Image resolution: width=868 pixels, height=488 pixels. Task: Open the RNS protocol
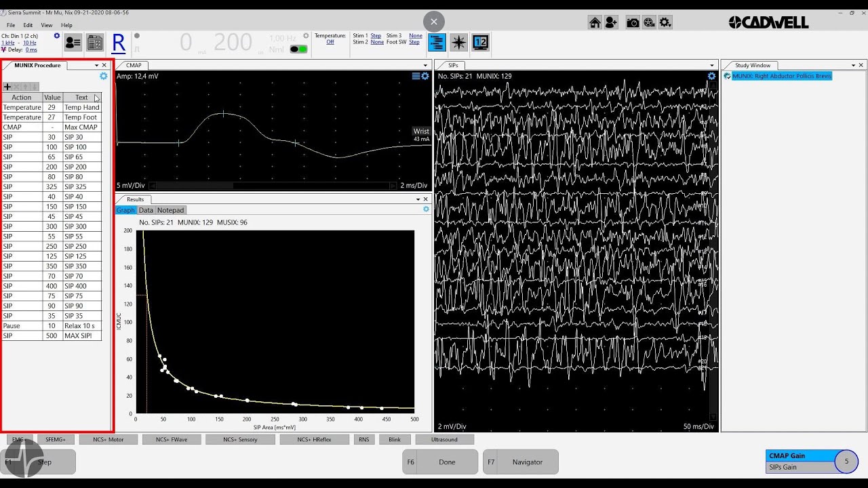tap(364, 439)
